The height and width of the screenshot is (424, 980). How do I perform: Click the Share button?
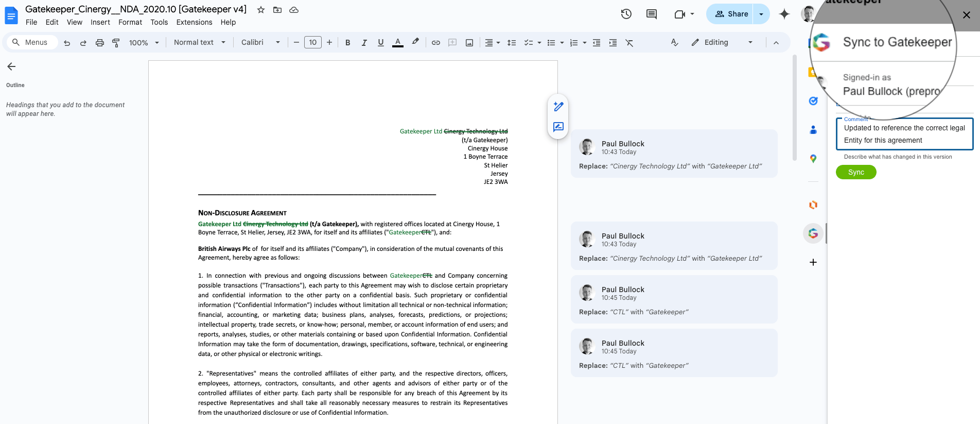pyautogui.click(x=731, y=14)
